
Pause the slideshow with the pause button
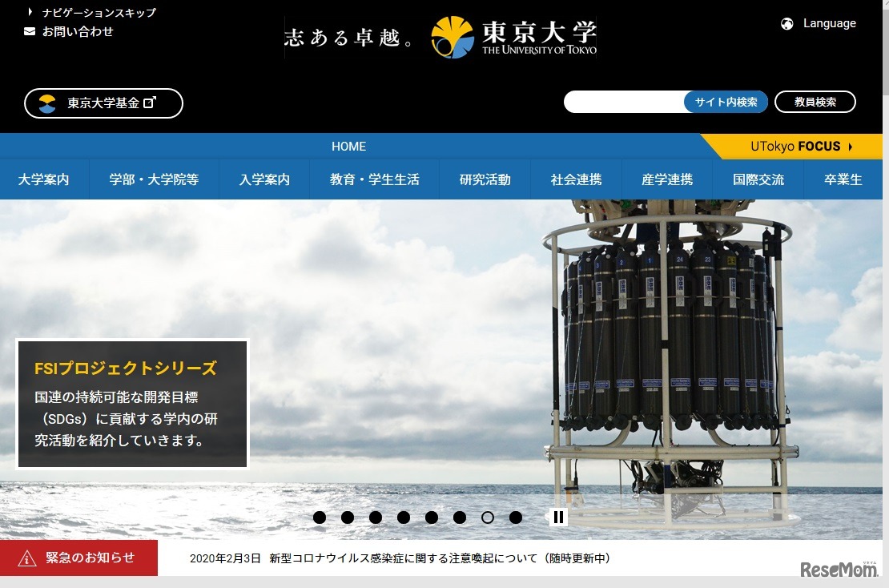[558, 518]
